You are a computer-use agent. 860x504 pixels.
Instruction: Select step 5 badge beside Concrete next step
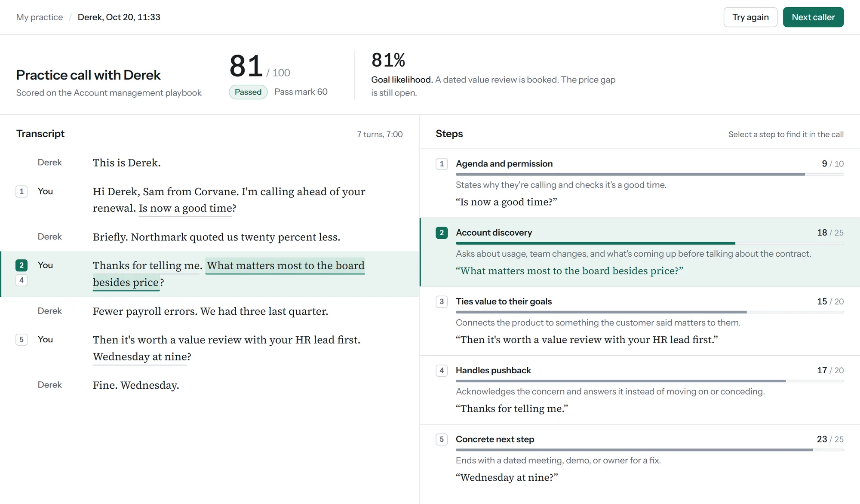point(442,439)
